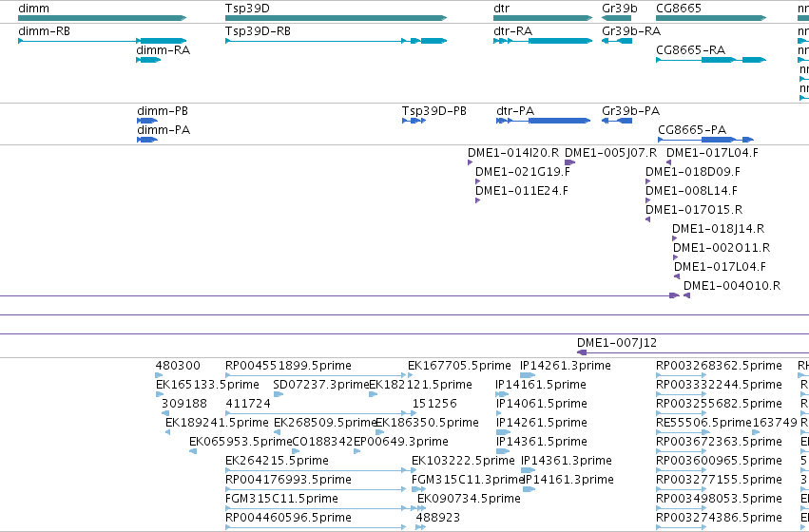Viewport: 809px width, 532px height.
Task: Select BAC end DME1-011E24.F
Action: 522,191
